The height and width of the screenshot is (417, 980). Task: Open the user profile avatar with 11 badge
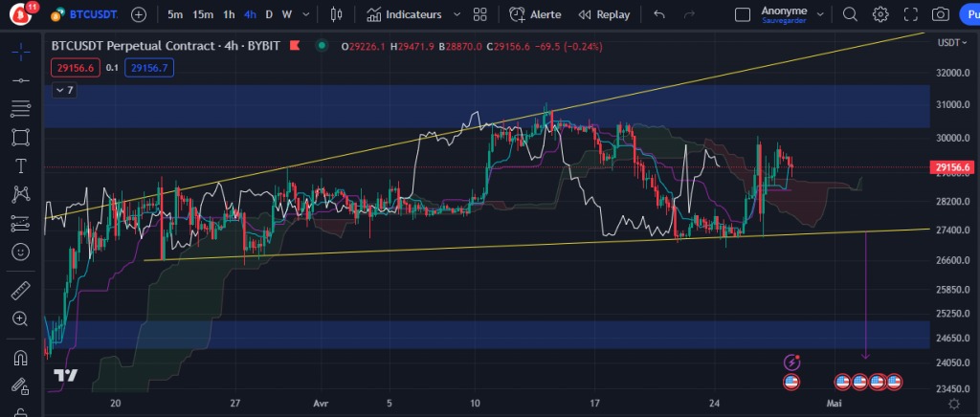coord(21,13)
